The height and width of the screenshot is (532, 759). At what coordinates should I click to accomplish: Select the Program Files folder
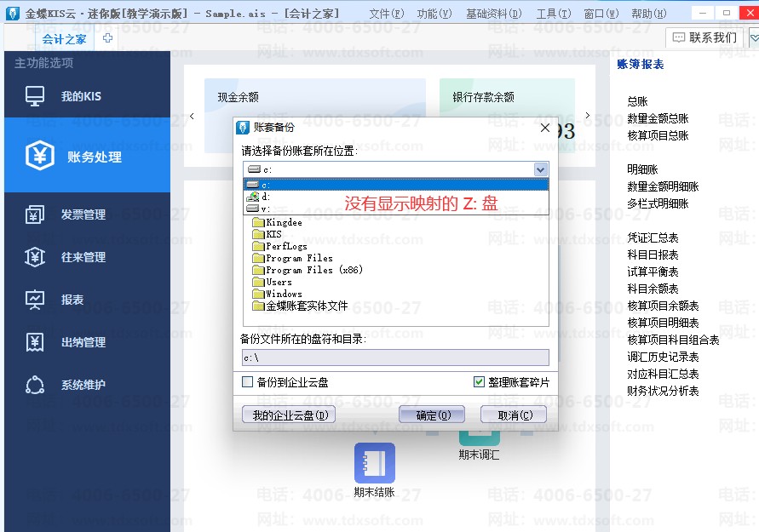(292, 258)
